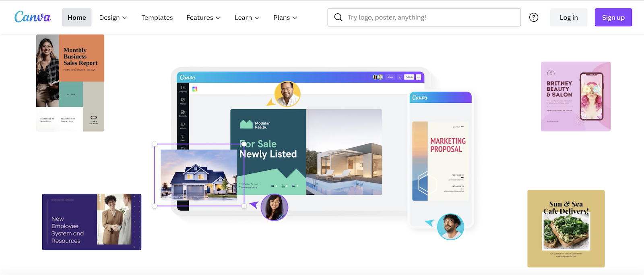Viewport: 644px width, 275px height.
Task: Click the Text tool icon in the mockup sidebar
Action: pos(183,137)
